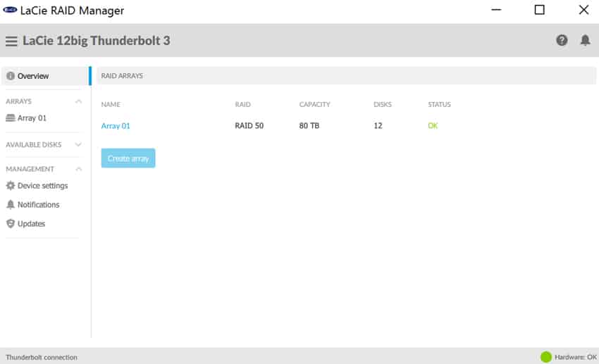Minimize the LaCie RAID Manager window
Screen dimensions: 599x364
pyautogui.click(x=496, y=10)
